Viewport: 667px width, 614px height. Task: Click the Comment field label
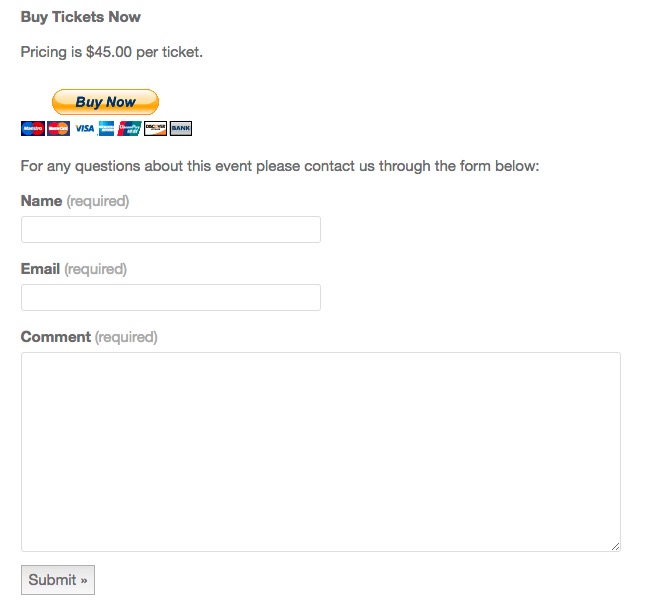(x=55, y=337)
